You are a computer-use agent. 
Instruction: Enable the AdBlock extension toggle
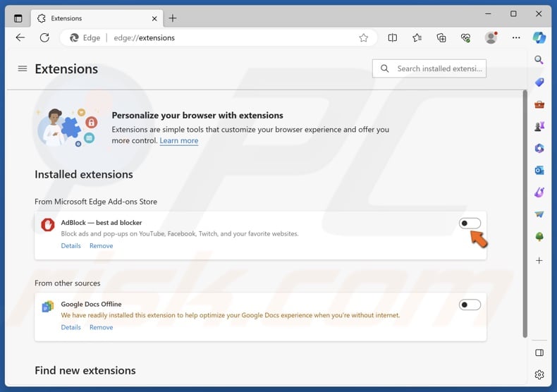pyautogui.click(x=470, y=223)
